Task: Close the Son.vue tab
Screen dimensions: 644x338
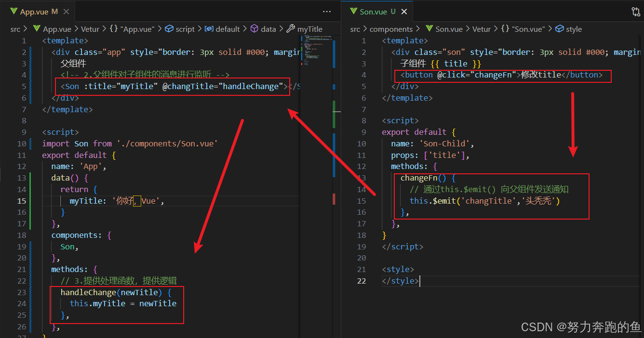Action: pos(404,12)
